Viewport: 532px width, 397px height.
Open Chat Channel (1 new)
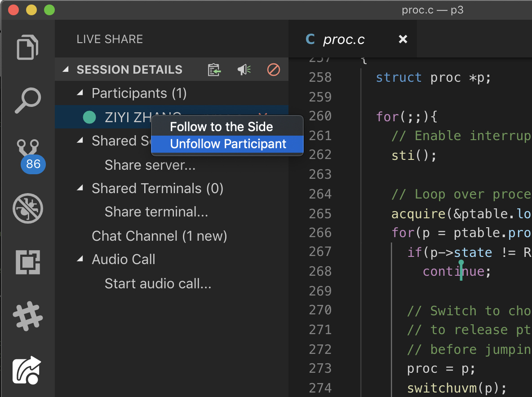tap(159, 236)
